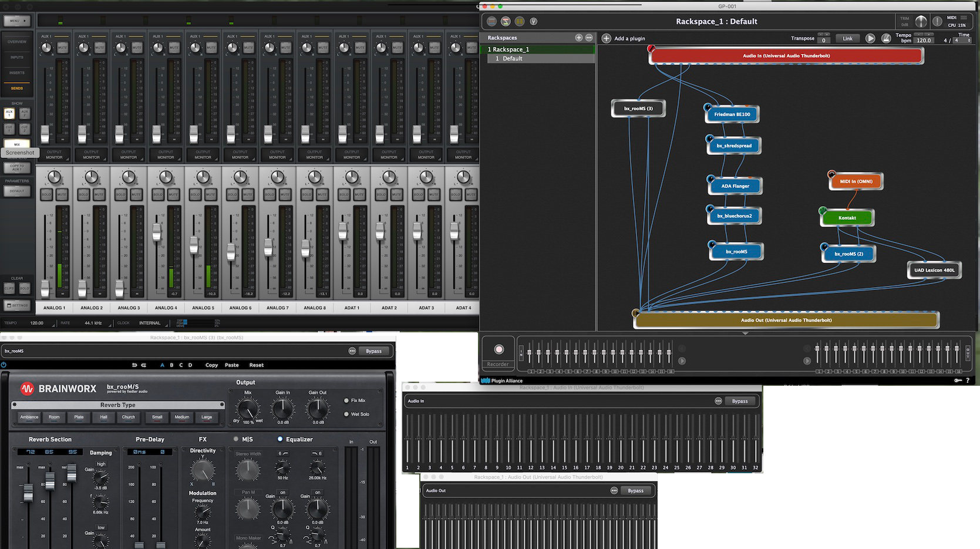Solo the ANALOG 1 channel
Viewport: 980px width, 549px height.
pos(46,194)
